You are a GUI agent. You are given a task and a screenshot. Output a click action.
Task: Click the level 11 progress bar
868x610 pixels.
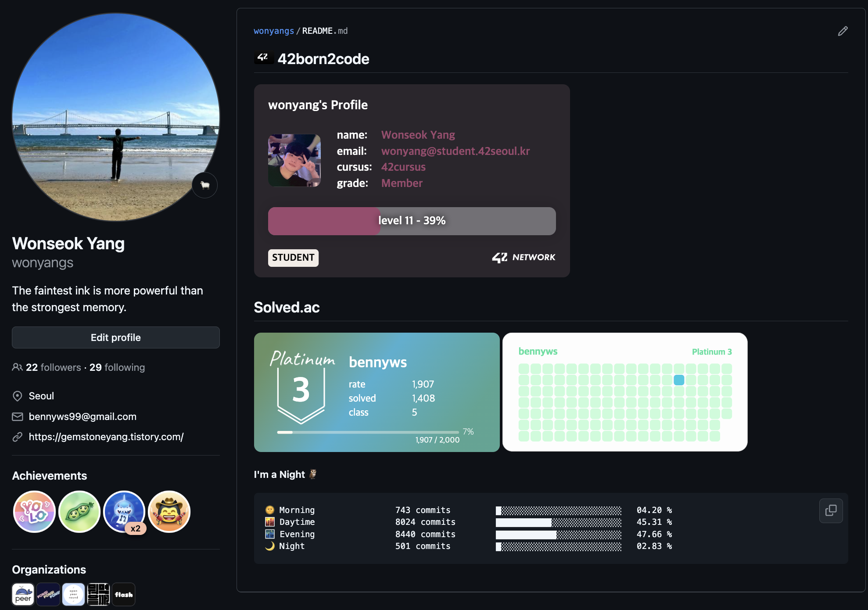click(412, 221)
